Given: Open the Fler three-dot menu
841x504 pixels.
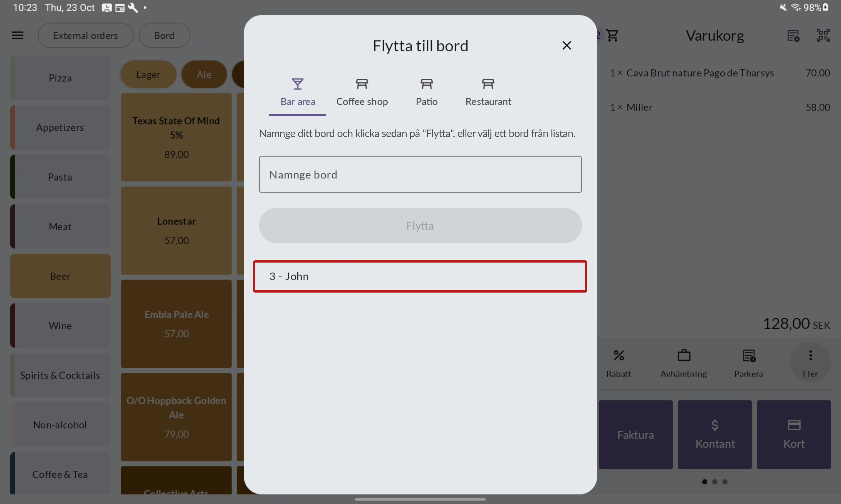Looking at the screenshot, I should (x=810, y=356).
